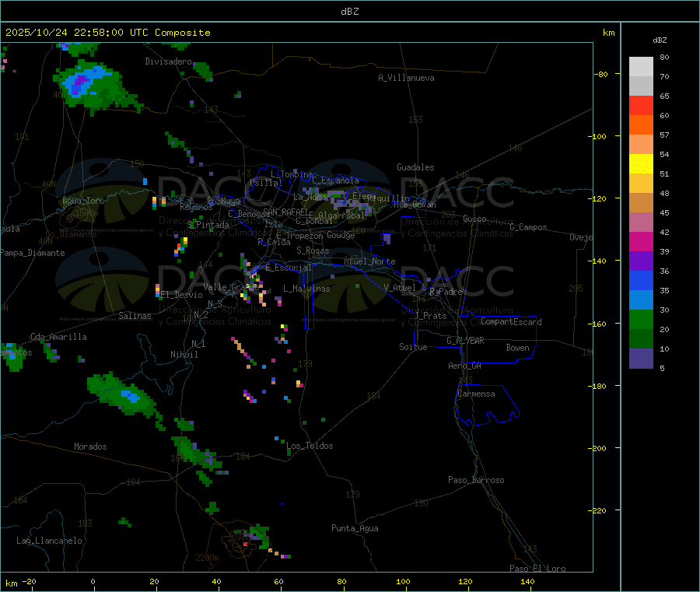Screen dimensions: 700x592
Task: Click the J_Prats label
Action: click(x=431, y=316)
